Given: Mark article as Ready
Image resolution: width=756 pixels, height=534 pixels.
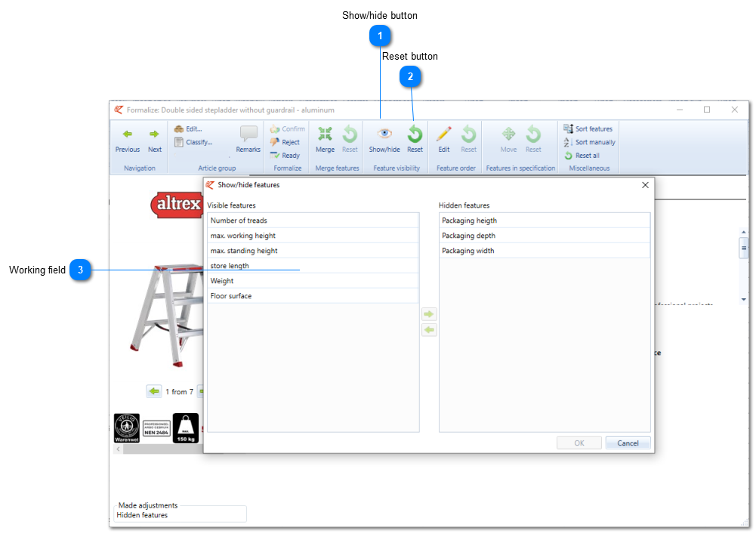Looking at the screenshot, I should pyautogui.click(x=285, y=156).
